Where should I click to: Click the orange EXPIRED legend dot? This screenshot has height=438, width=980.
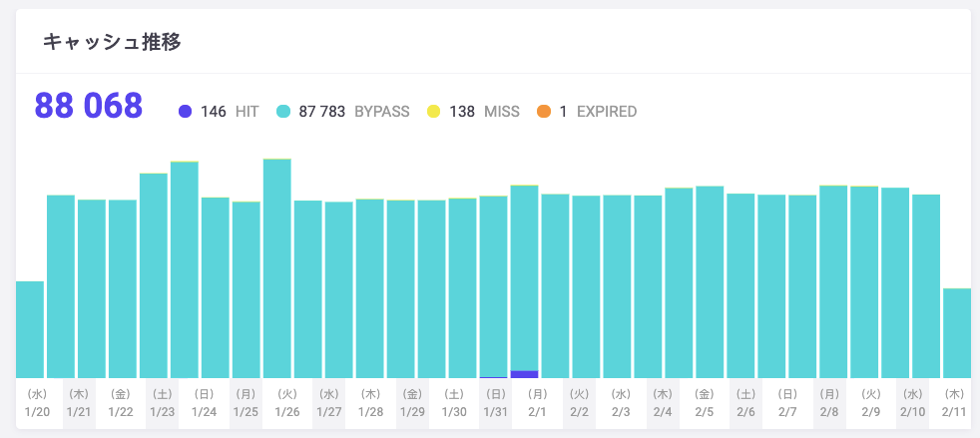pyautogui.click(x=544, y=112)
